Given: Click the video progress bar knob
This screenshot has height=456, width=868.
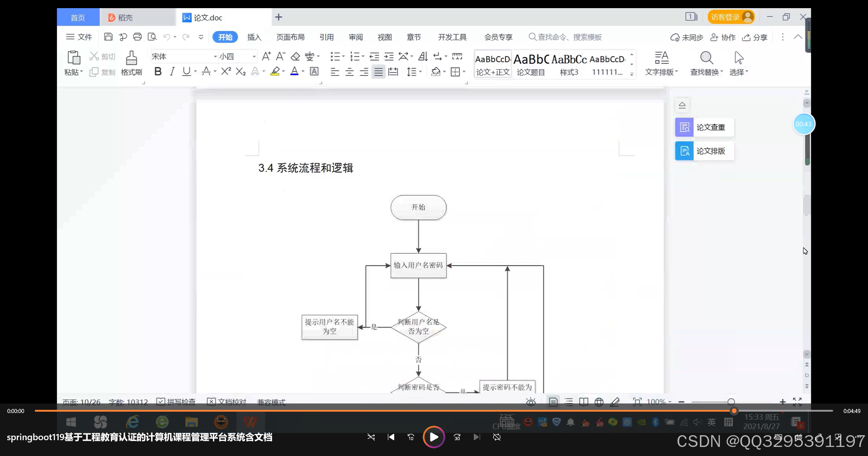Looking at the screenshot, I should point(734,411).
